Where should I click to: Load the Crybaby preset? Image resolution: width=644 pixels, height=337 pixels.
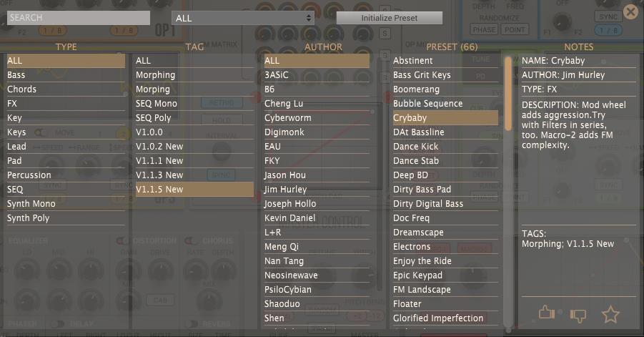(x=445, y=118)
